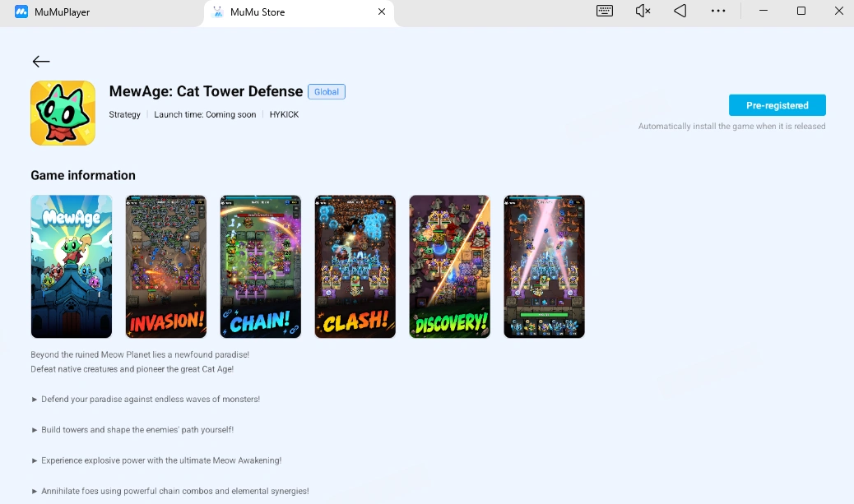Click 'Build towers and shape the enemies' path' bullet
This screenshot has height=504, width=854.
pos(132,429)
